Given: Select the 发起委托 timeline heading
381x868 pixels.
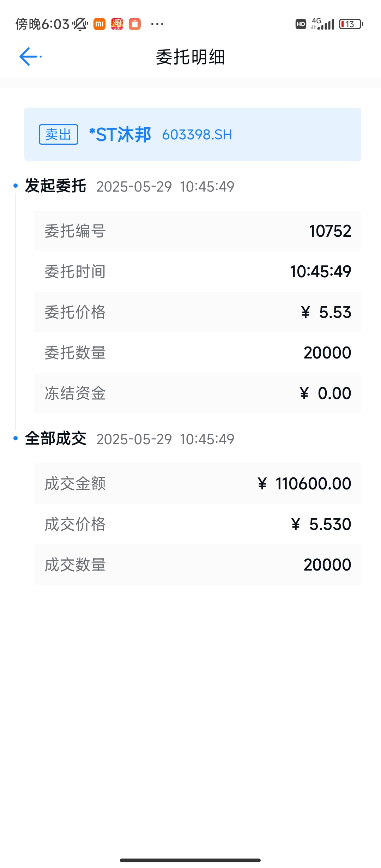Looking at the screenshot, I should pos(55,186).
